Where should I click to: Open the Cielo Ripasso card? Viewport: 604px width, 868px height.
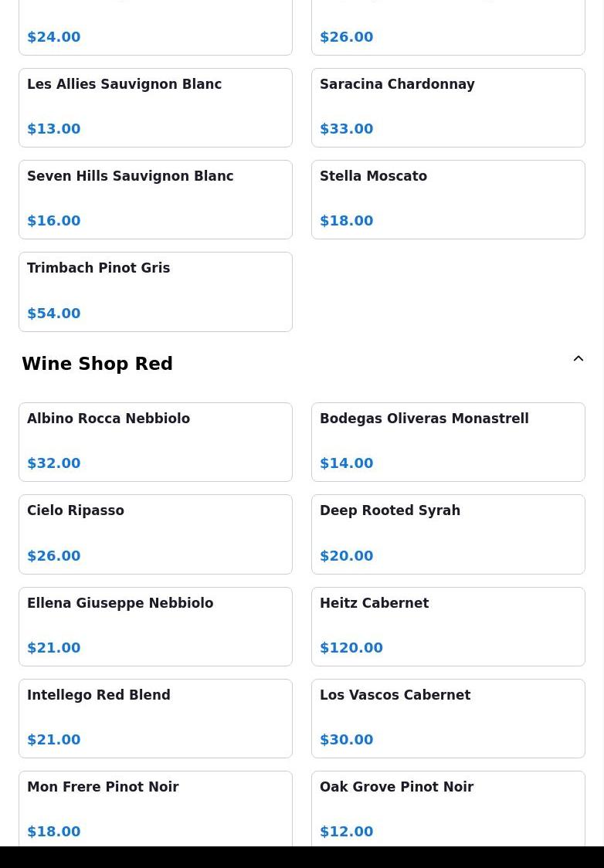click(x=155, y=534)
